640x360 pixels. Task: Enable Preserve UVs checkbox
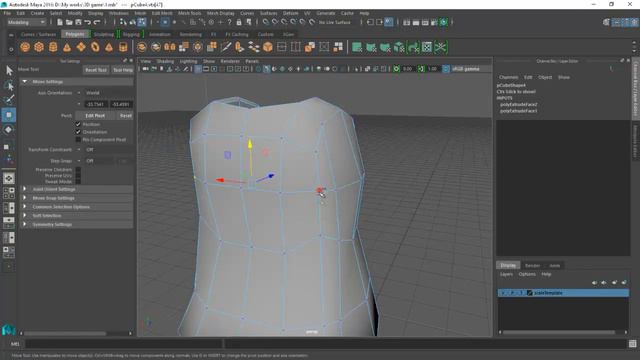click(78, 176)
